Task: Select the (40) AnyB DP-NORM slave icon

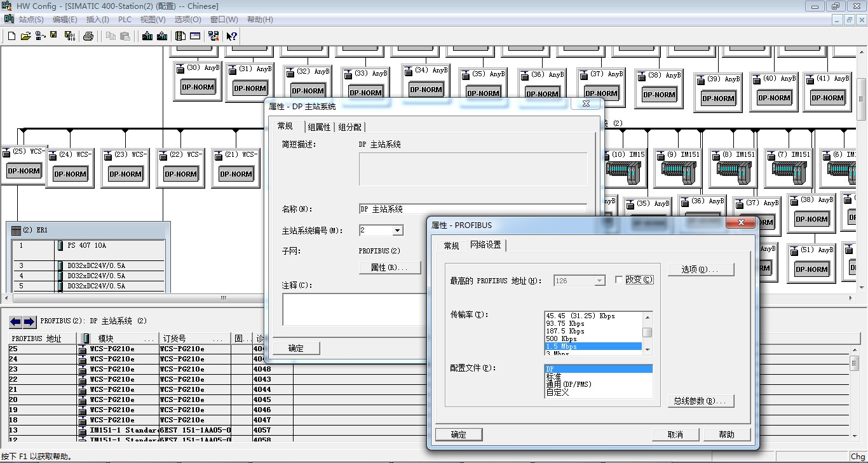Action: (x=775, y=92)
